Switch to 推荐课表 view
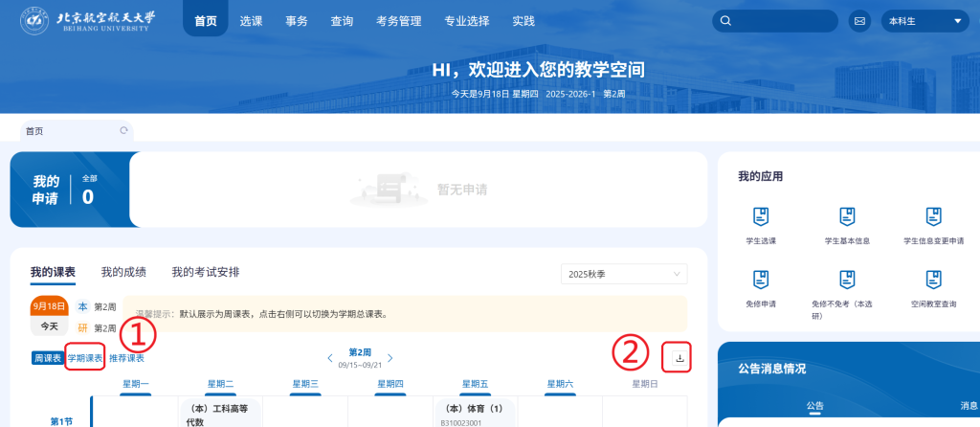The height and width of the screenshot is (427, 980). [x=126, y=358]
